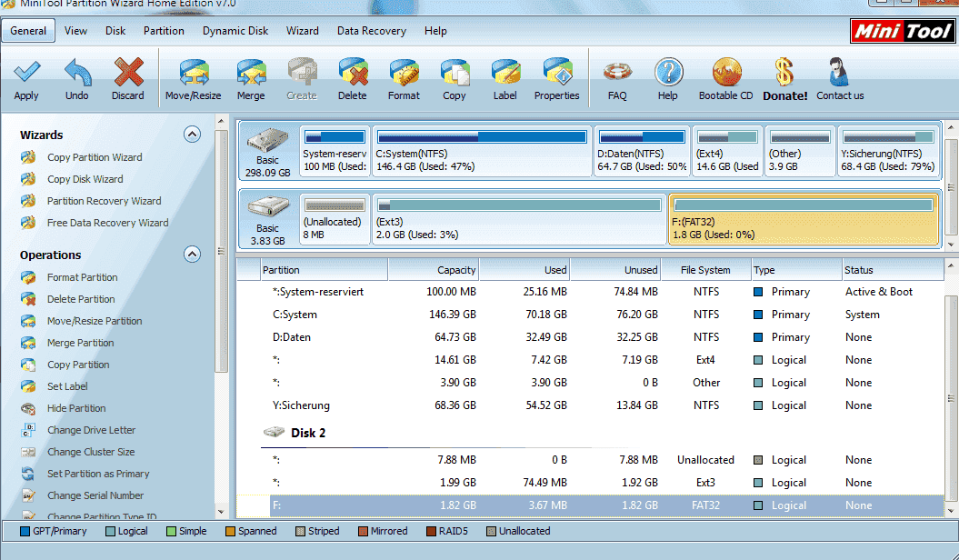Select the F:(FAT32) block in disk map
Viewport: 959px width, 560px height.
click(x=804, y=220)
